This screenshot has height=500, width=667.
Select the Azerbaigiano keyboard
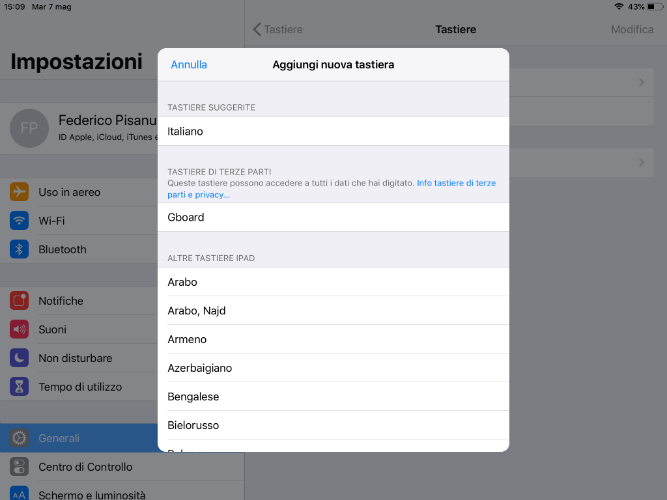coord(333,368)
